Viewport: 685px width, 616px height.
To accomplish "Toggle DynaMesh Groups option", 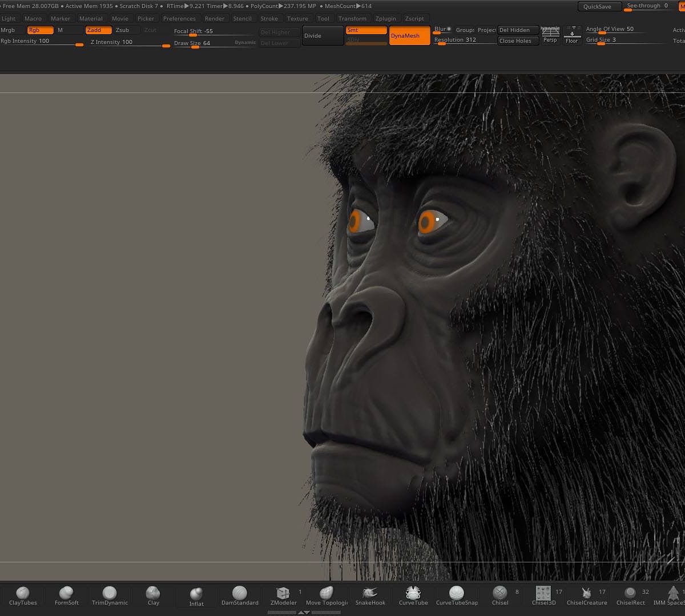I will [x=465, y=30].
